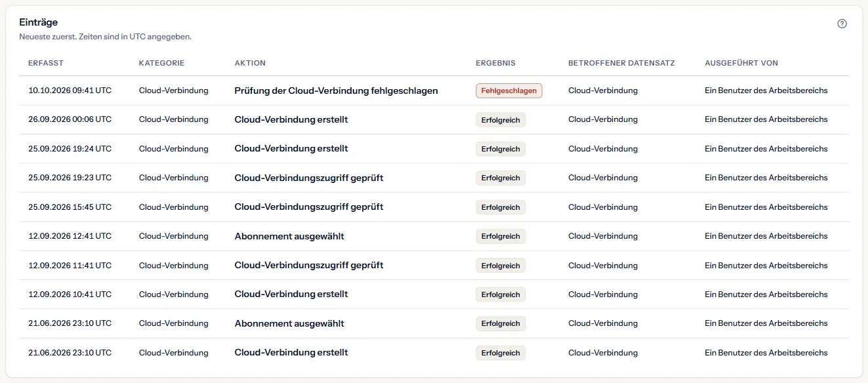Click Datensatz Cloud-Verbindung in 25.09.2026 19:23 row
The width and height of the screenshot is (868, 383).
603,178
